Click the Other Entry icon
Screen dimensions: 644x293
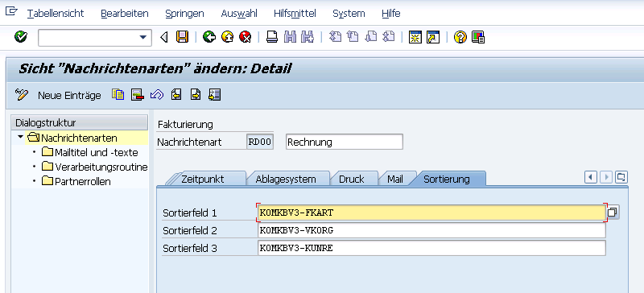pyautogui.click(x=215, y=95)
